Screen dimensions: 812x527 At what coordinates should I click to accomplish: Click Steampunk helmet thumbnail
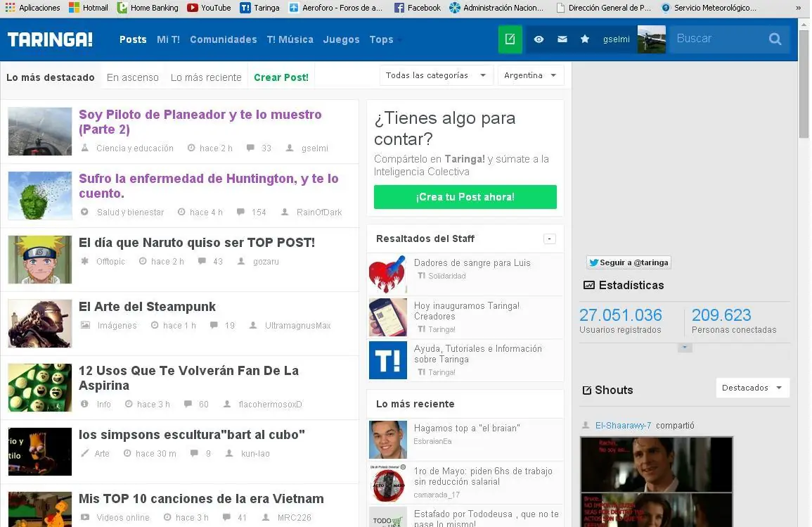pos(40,324)
